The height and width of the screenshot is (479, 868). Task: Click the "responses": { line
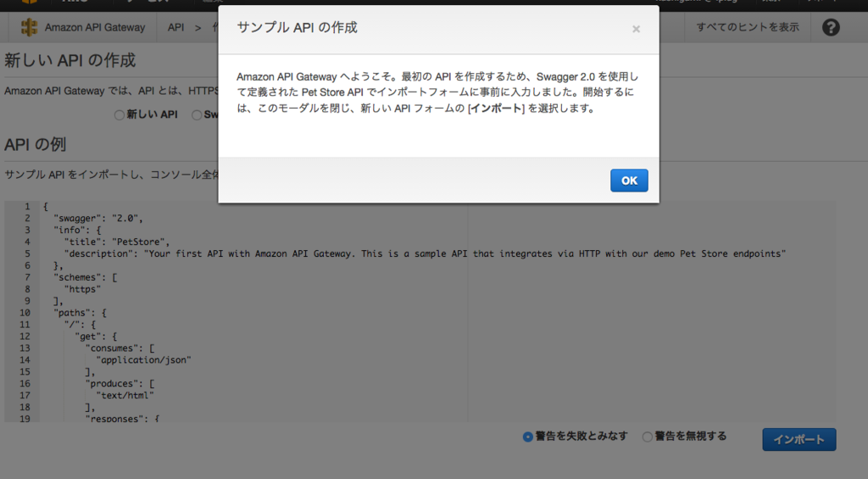coord(122,419)
